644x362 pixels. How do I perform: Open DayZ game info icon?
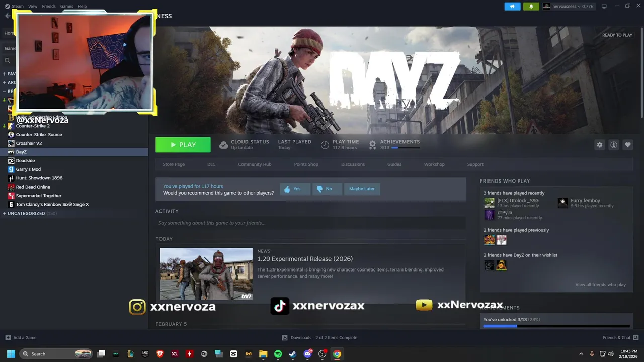tap(614, 145)
